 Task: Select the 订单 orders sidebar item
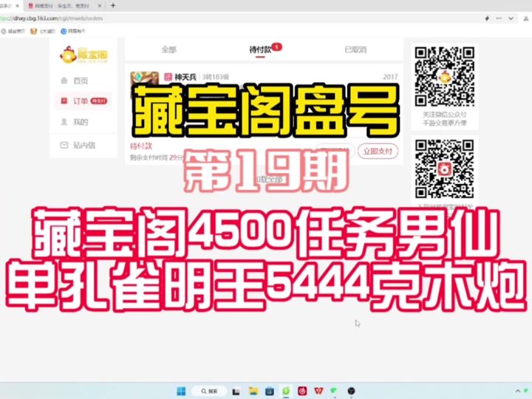83,101
